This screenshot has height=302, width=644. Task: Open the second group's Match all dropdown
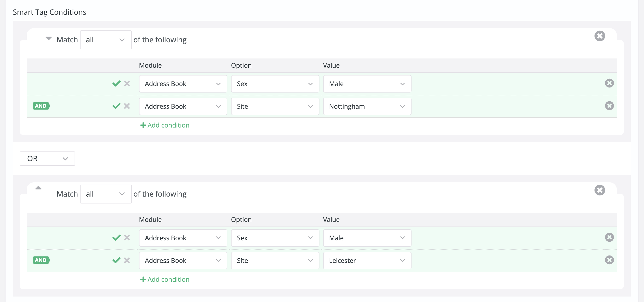click(106, 194)
